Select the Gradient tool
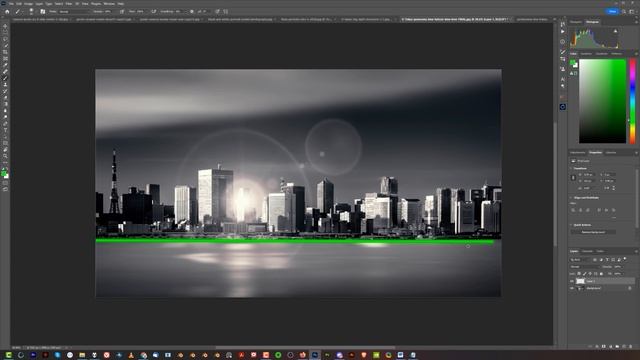This screenshot has height=360, width=640. click(5, 104)
